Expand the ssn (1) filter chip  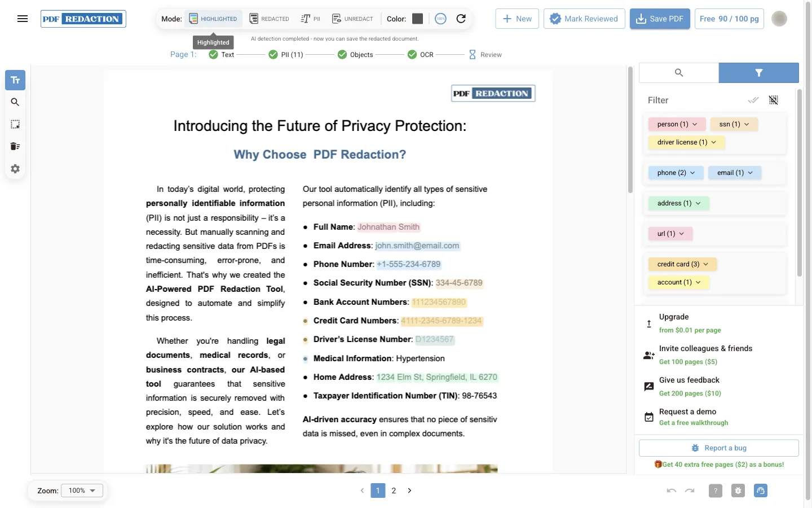734,124
